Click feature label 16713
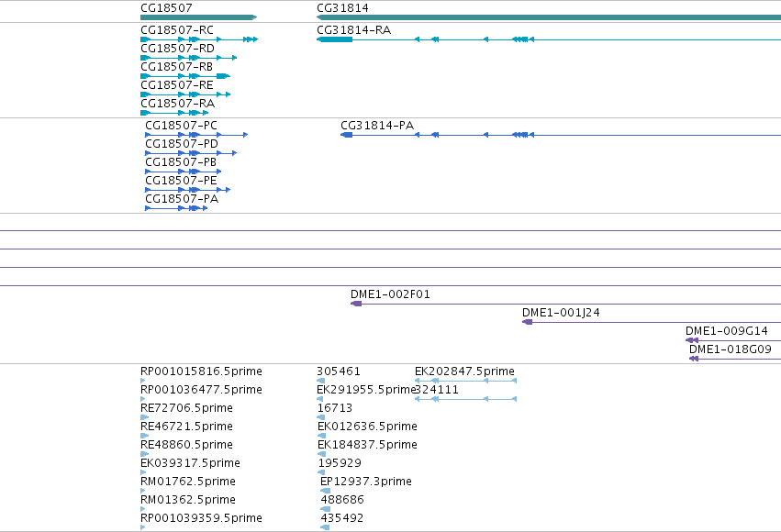Image resolution: width=781 pixels, height=532 pixels. coord(335,408)
